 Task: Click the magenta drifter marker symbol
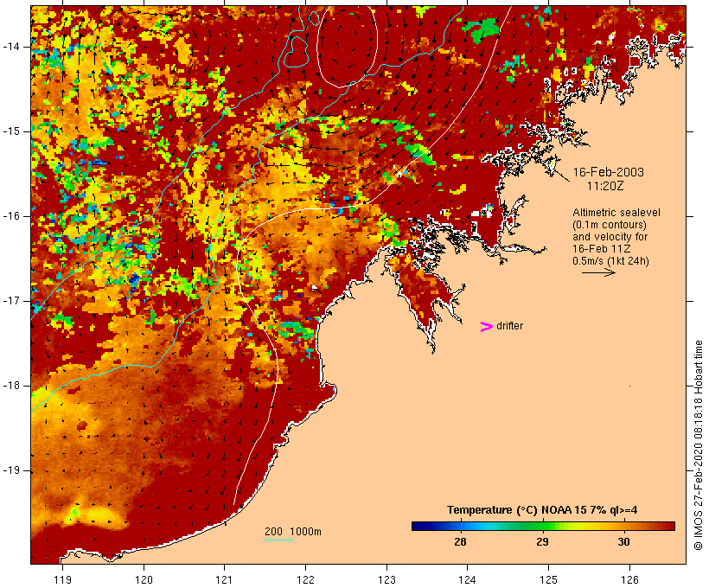486,326
